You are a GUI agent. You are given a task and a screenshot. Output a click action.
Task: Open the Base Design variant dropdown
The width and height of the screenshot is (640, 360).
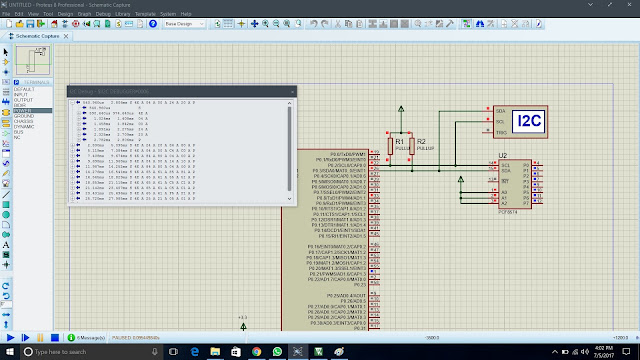pyautogui.click(x=184, y=24)
